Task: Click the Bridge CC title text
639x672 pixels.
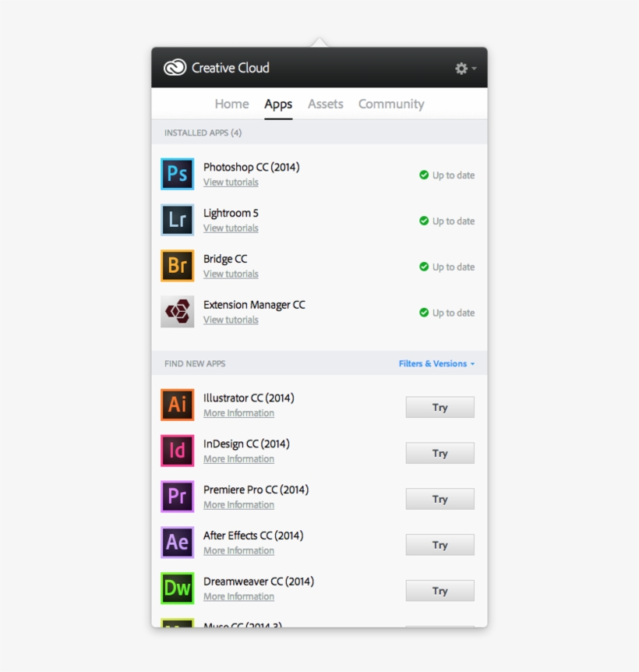Action: tap(225, 259)
